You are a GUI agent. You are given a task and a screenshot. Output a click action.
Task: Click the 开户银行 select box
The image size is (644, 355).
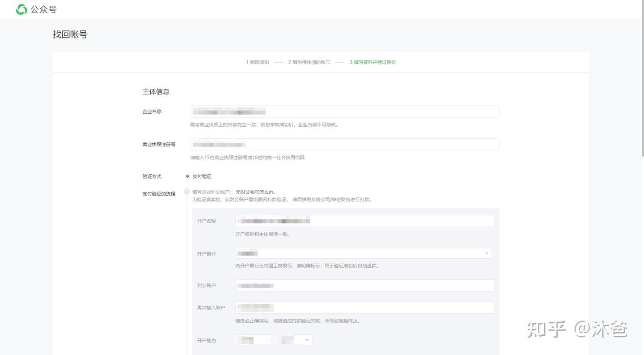[x=364, y=253]
